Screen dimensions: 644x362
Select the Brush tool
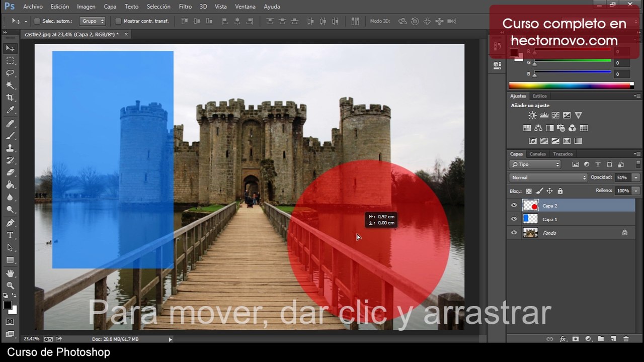(x=10, y=136)
